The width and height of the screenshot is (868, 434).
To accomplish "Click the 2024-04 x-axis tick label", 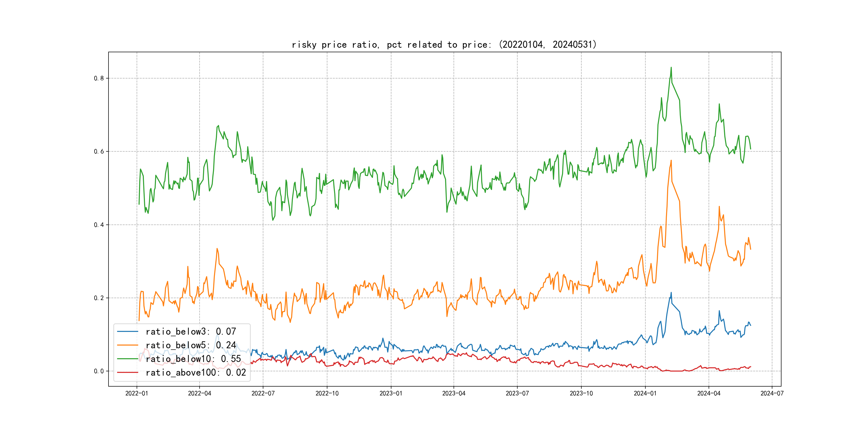I will 709,393.
